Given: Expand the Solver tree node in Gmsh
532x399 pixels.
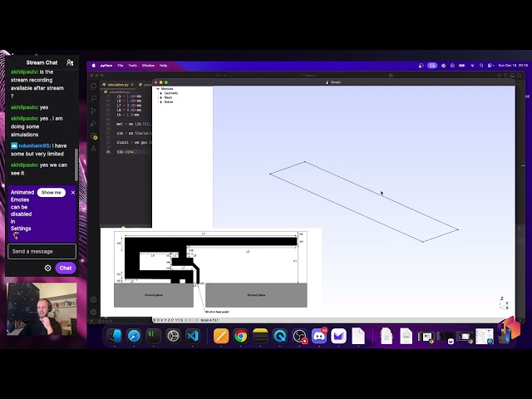Looking at the screenshot, I should click(x=161, y=101).
